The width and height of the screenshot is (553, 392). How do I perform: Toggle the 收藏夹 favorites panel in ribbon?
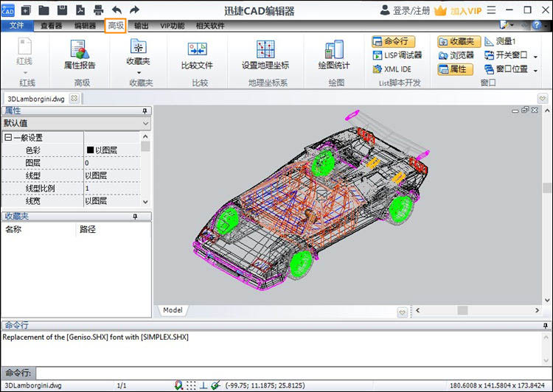pos(456,41)
